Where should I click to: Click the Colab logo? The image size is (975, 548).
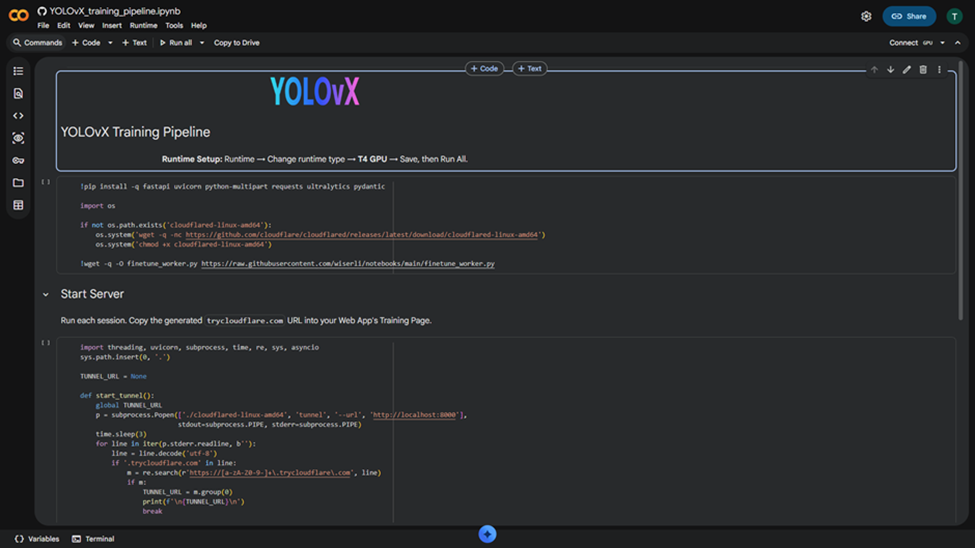(19, 15)
